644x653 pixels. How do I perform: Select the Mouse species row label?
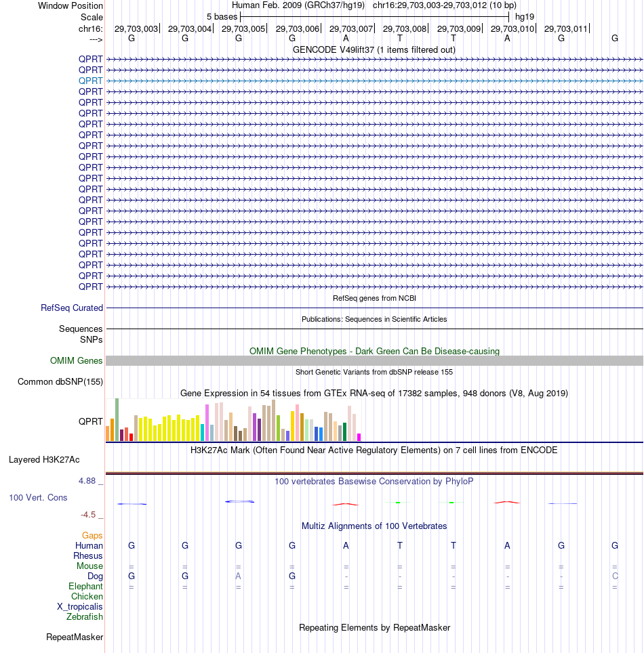tap(89, 566)
